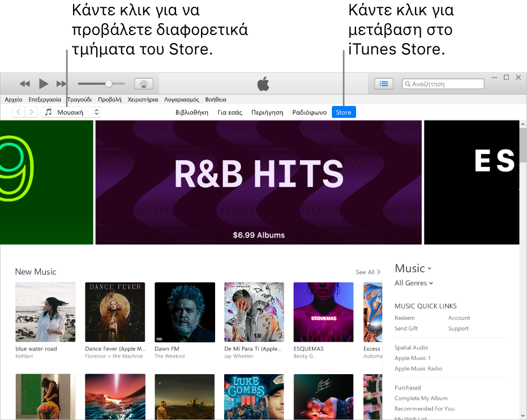Select the Ραδιόφωνο tab
527x420 pixels.
pyautogui.click(x=309, y=112)
